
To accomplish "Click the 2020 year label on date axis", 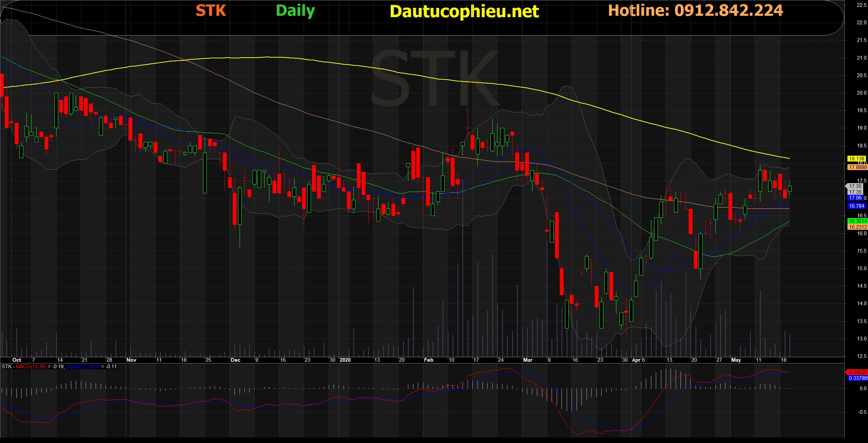I will pyautogui.click(x=345, y=360).
